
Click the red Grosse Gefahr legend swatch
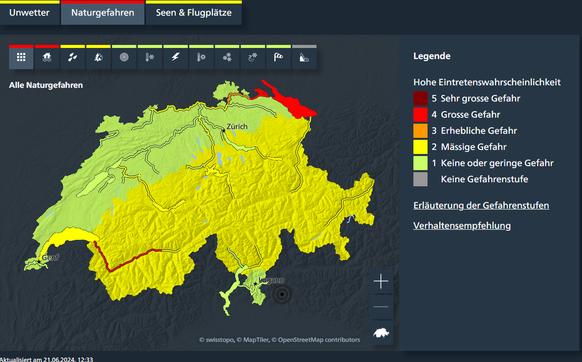[x=421, y=115]
